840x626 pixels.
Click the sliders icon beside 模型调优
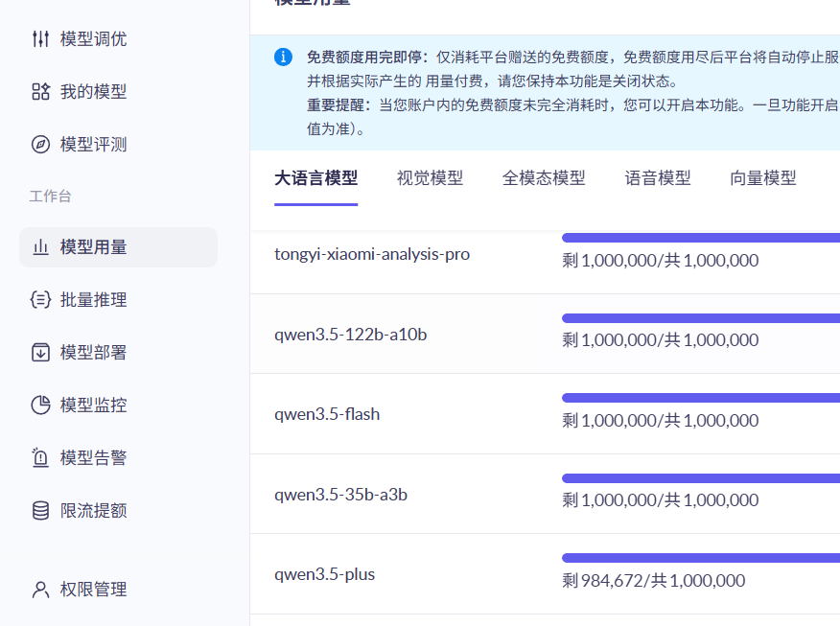(40, 39)
